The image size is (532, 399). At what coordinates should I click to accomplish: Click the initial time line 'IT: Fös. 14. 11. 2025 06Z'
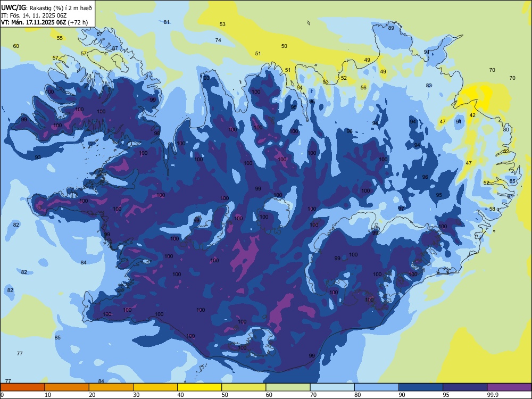(34, 15)
